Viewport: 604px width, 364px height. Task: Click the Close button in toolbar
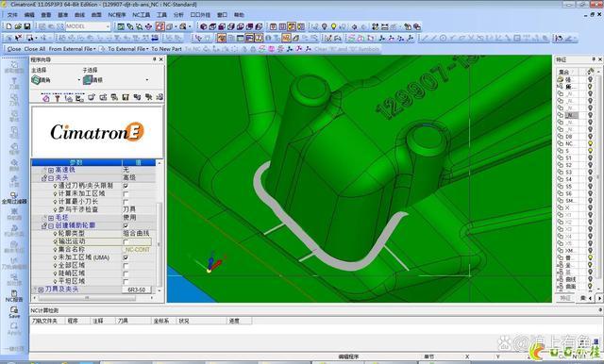click(x=14, y=49)
